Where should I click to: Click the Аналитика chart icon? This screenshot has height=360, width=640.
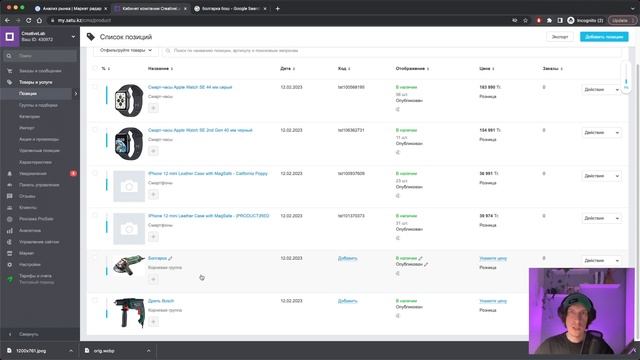(x=9, y=231)
